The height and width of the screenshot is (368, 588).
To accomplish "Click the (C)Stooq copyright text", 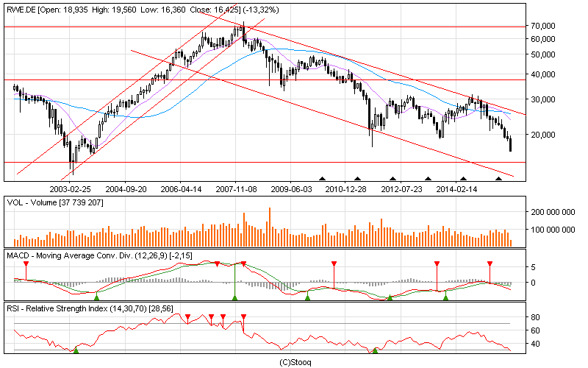I will click(x=295, y=362).
